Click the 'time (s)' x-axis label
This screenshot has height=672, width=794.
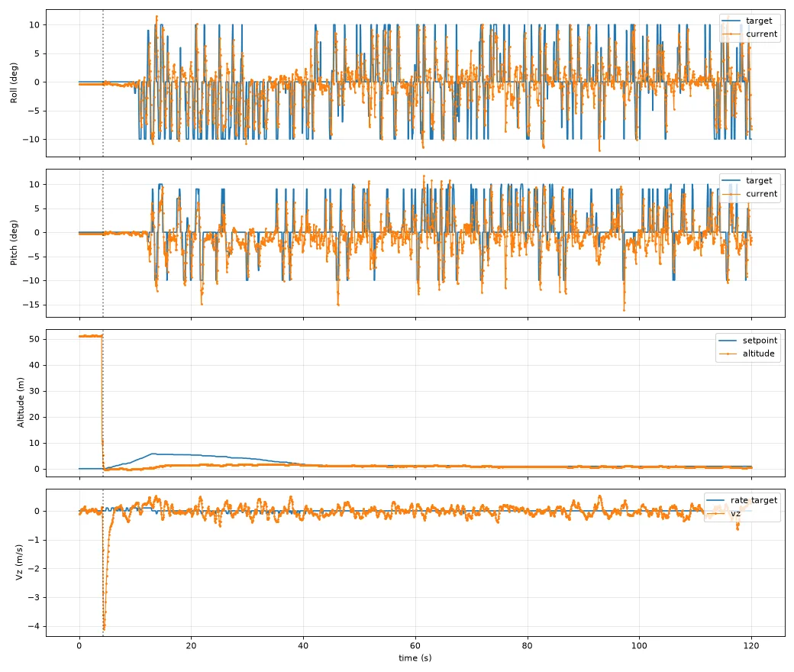tap(415, 657)
